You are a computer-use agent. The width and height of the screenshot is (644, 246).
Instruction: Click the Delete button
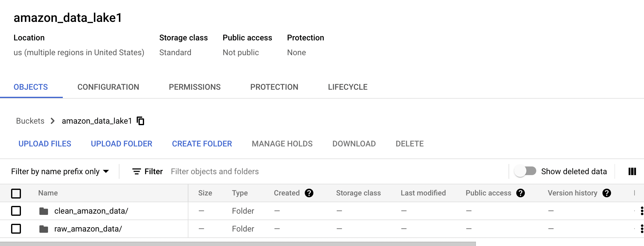tap(410, 144)
